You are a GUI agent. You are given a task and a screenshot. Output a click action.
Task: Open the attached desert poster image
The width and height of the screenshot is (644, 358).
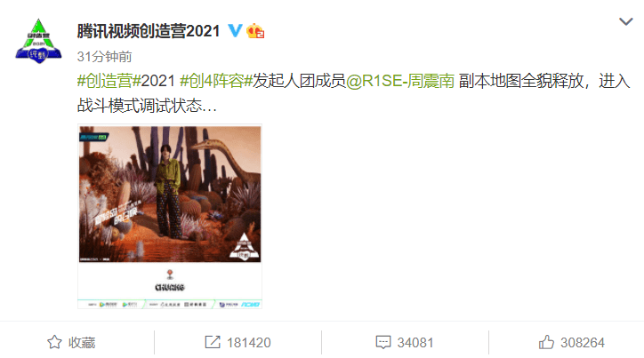pos(170,216)
